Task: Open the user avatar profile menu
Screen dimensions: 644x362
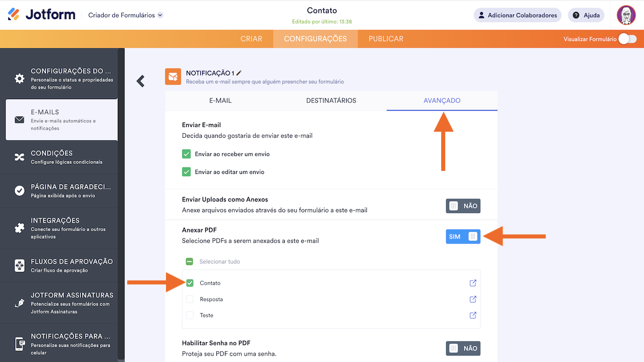Action: point(626,15)
